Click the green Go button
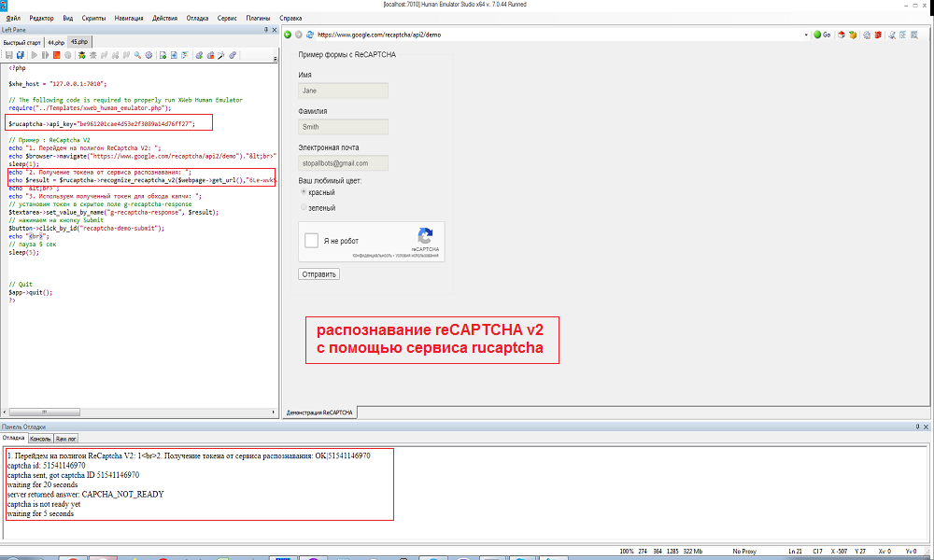This screenshot has width=934, height=560. click(x=822, y=35)
